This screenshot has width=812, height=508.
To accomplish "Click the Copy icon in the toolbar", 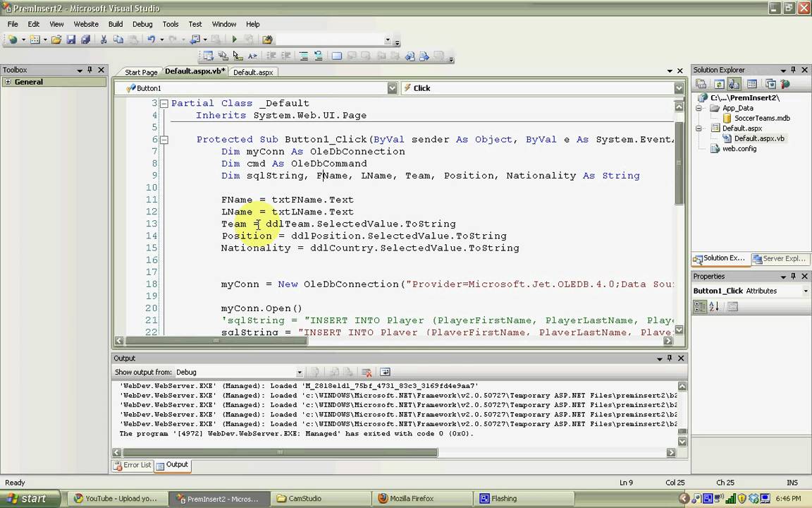I will (118, 40).
